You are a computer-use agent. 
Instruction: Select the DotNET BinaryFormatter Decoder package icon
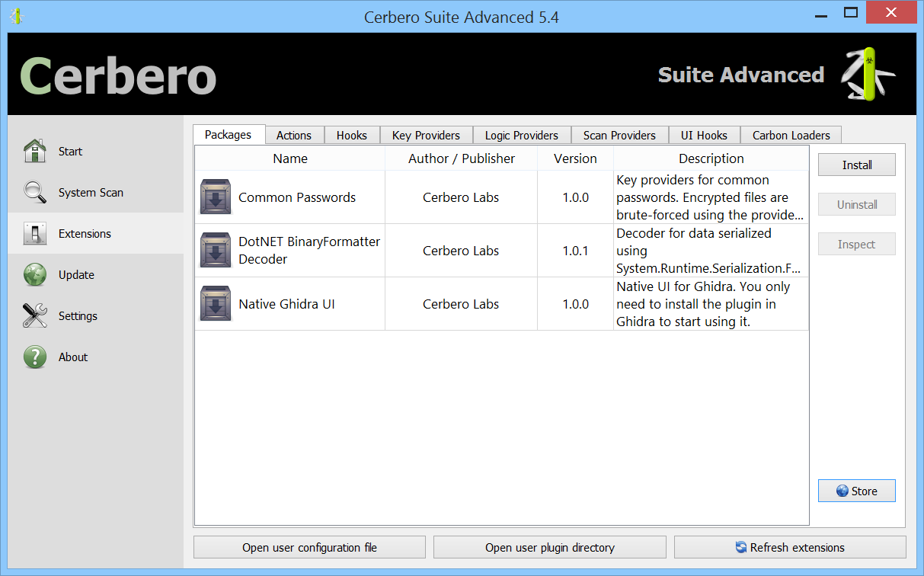(216, 251)
